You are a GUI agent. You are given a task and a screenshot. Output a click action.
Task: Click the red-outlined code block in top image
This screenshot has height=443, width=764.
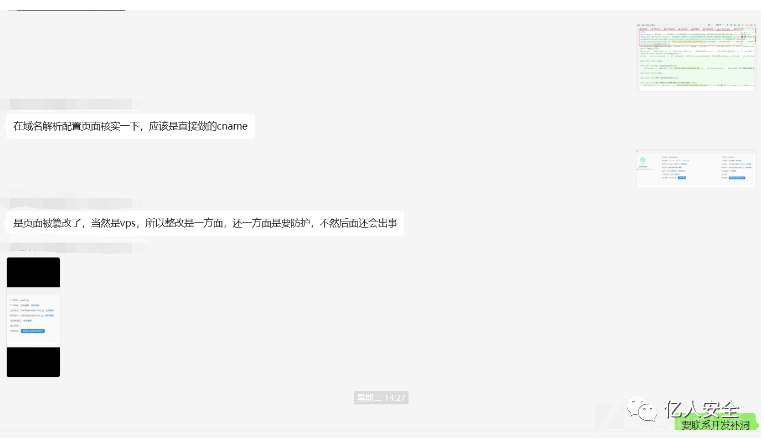pyautogui.click(x=690, y=39)
